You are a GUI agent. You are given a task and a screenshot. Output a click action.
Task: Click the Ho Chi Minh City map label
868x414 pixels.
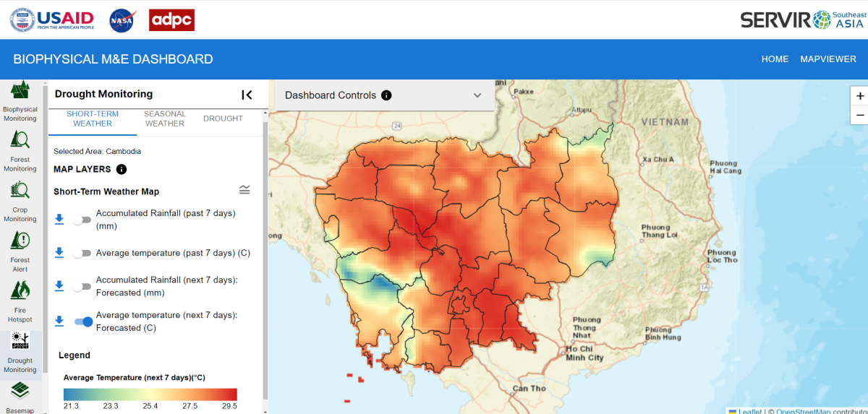click(x=584, y=353)
